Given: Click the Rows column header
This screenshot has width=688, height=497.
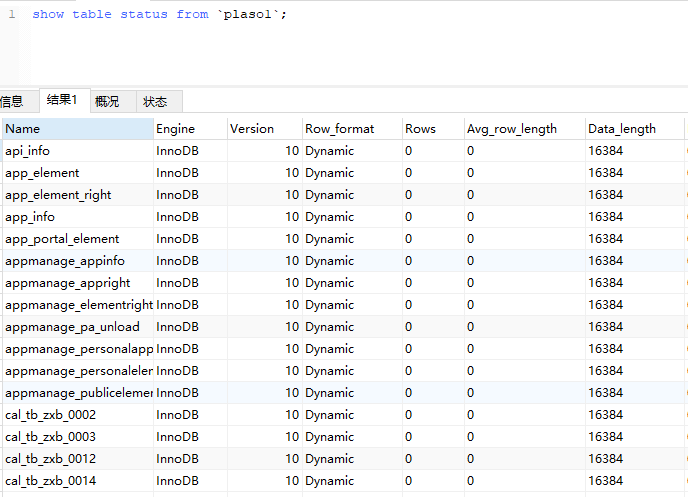Looking at the screenshot, I should click(433, 129).
